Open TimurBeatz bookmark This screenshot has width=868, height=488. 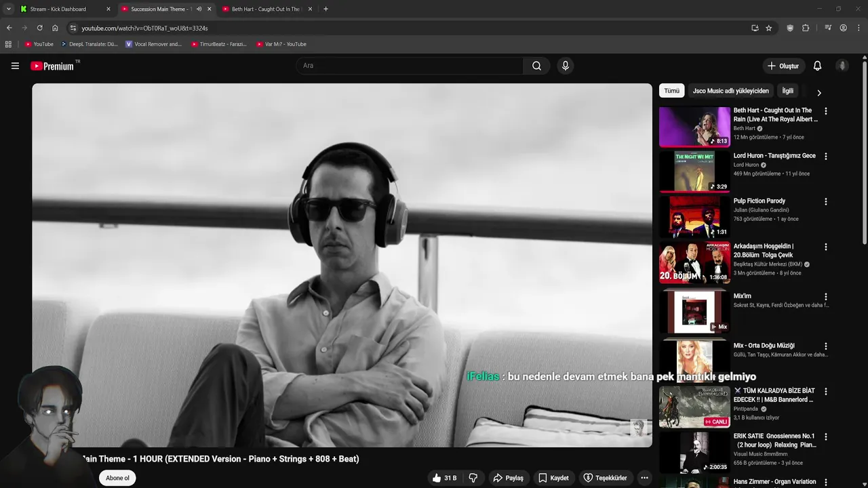click(218, 44)
